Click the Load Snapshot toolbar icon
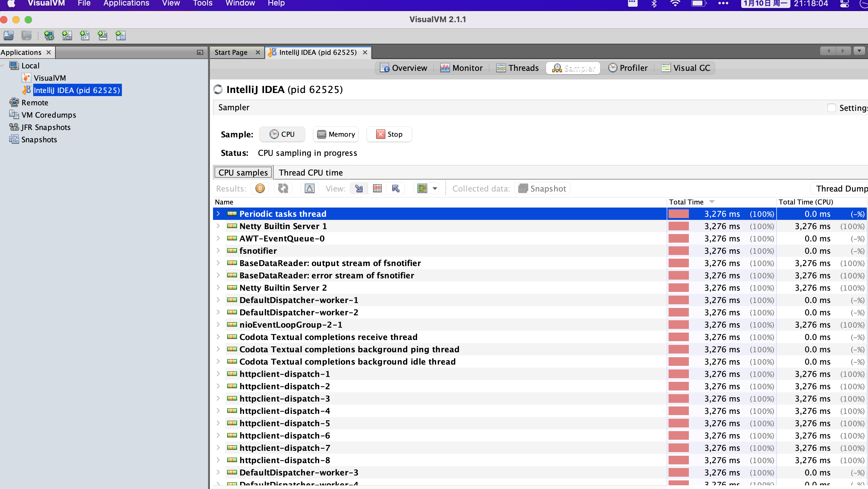 [9, 35]
